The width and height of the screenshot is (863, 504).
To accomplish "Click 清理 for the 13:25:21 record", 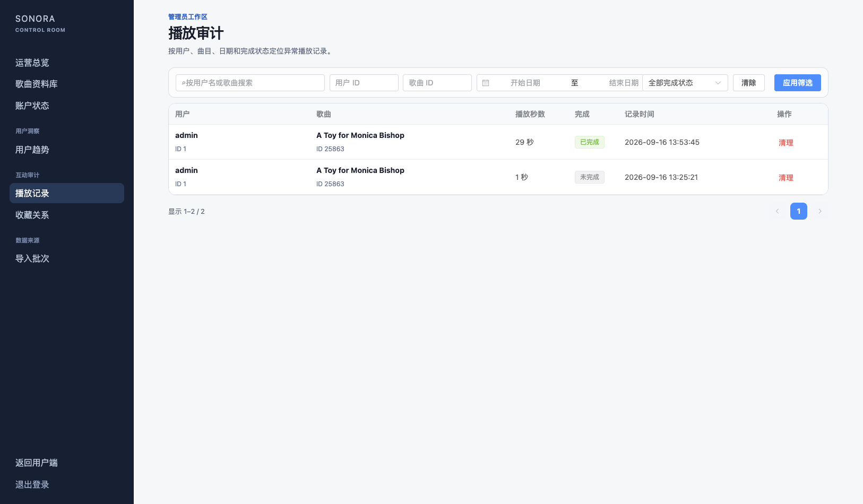I will [786, 178].
